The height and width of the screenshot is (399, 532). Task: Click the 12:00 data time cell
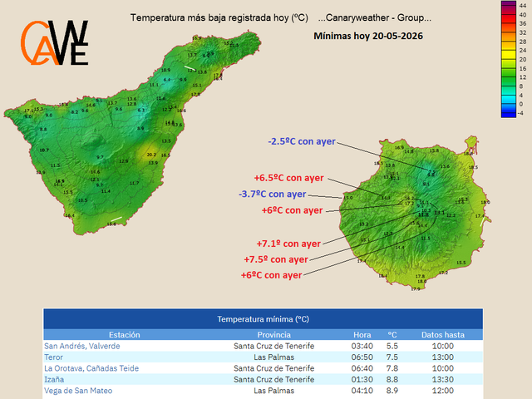(x=443, y=391)
